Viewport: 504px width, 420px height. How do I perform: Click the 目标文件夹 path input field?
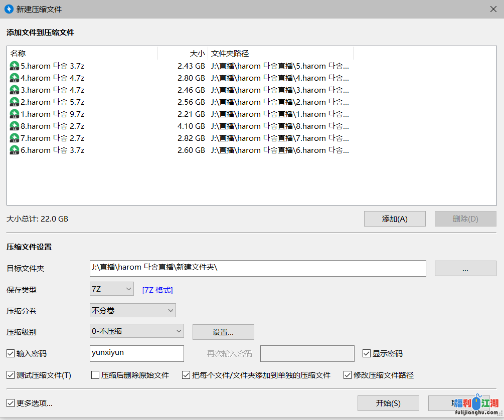coord(257,268)
